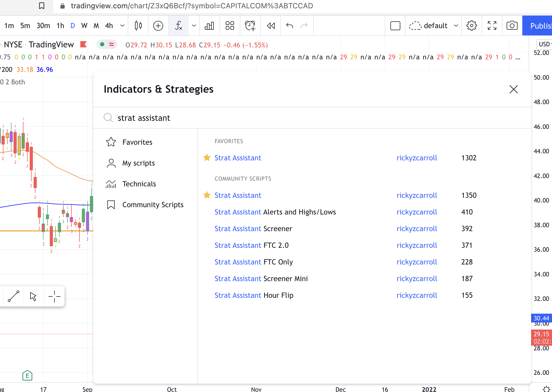Expand the timeframe interval dropdown
The image size is (552, 392).
coord(122,26)
